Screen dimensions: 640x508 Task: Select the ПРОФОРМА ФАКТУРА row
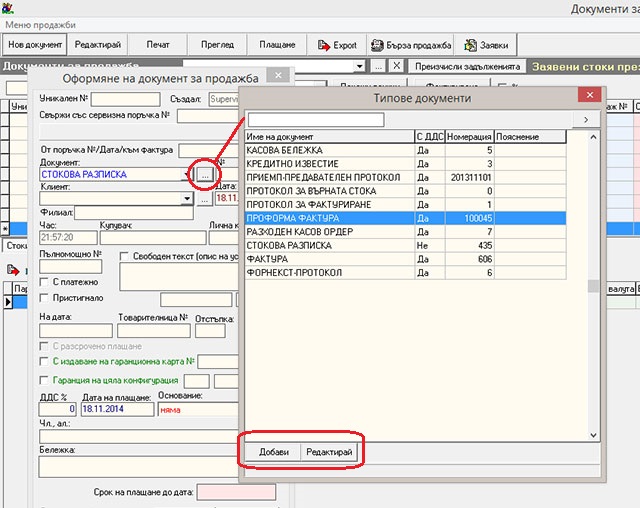[406, 218]
